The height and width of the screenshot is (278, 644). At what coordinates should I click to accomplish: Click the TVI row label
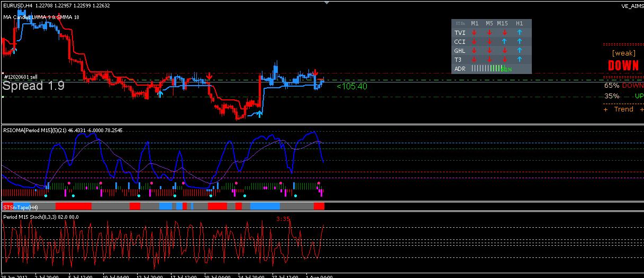[x=459, y=33]
